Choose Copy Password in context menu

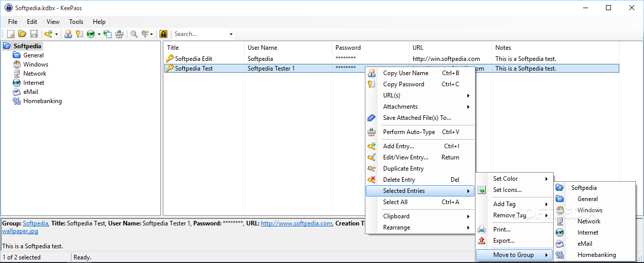pyautogui.click(x=420, y=84)
